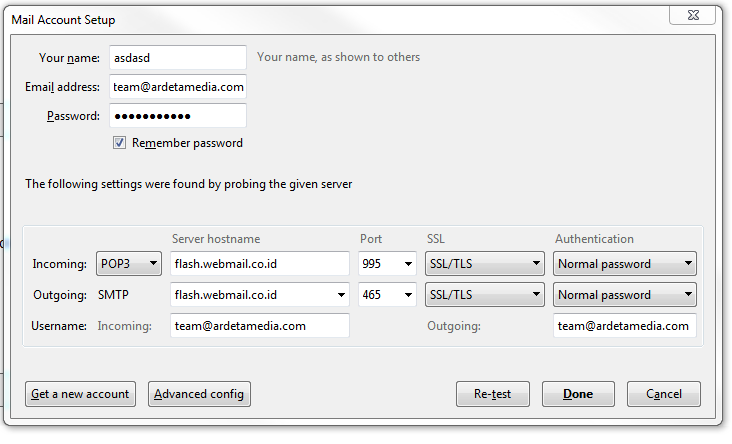Expand the incoming port 995 dropdown
The height and width of the screenshot is (444, 732).
click(387, 264)
